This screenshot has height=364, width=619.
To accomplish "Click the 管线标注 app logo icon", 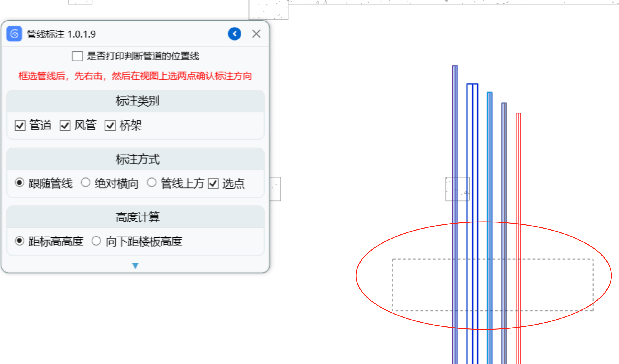I will [x=14, y=34].
